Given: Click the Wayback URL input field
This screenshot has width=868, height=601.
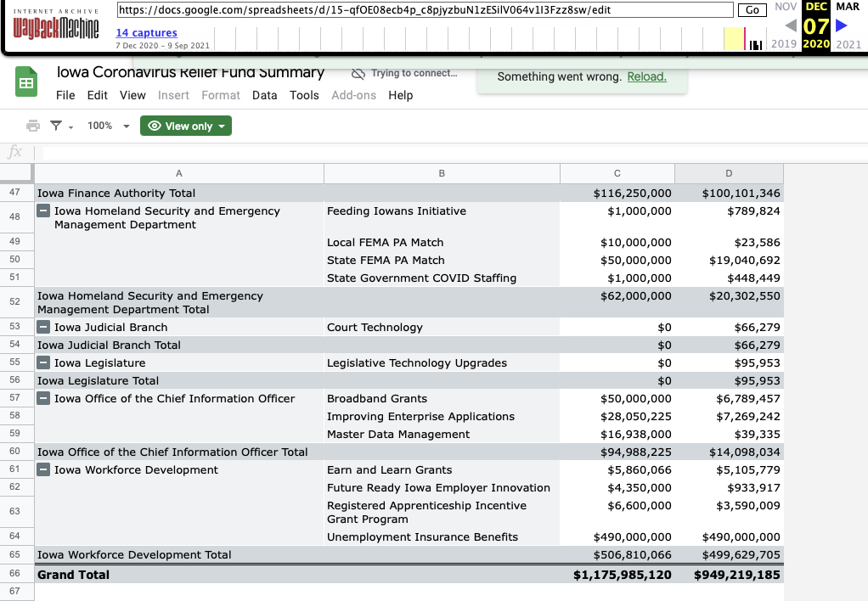Looking at the screenshot, I should 426,10.
